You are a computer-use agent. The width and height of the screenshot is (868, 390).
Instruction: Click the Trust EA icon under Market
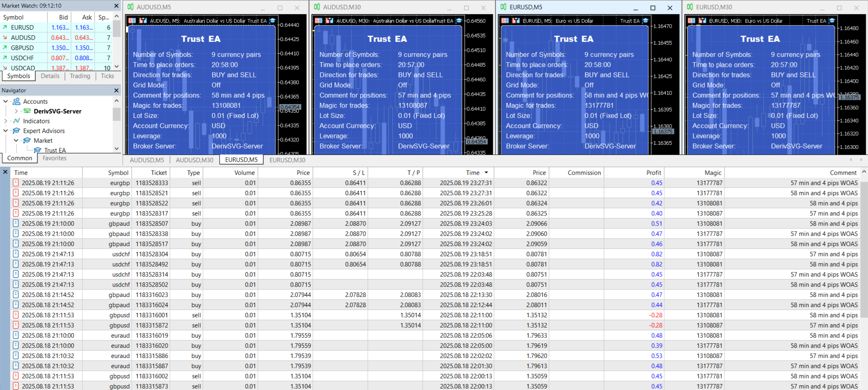coord(38,150)
